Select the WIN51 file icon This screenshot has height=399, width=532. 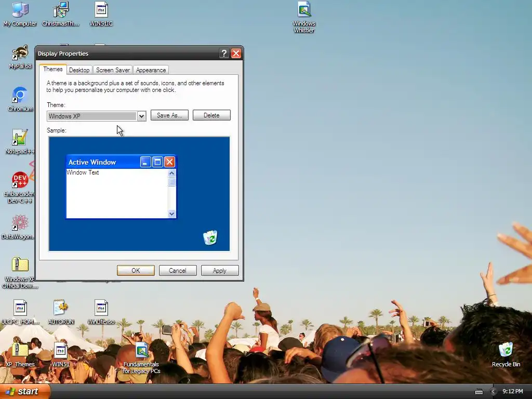(x=61, y=355)
